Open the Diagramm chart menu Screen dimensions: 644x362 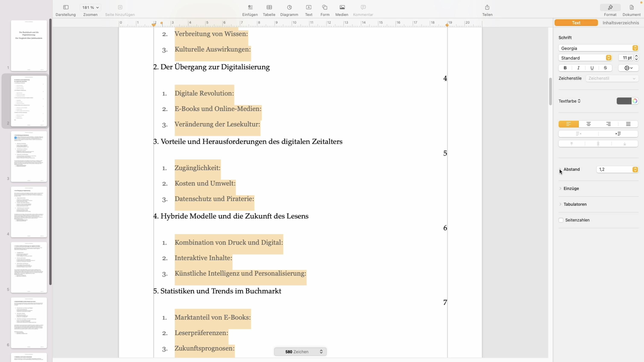(x=289, y=7)
